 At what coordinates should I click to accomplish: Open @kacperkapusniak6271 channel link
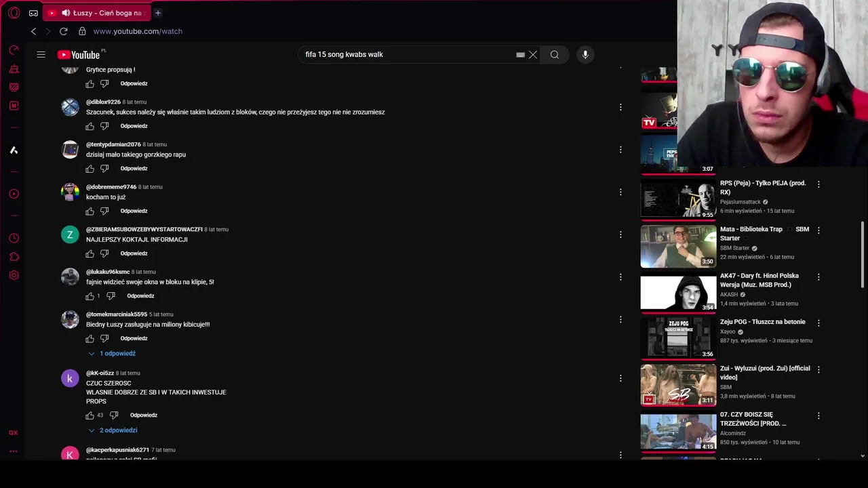click(117, 450)
